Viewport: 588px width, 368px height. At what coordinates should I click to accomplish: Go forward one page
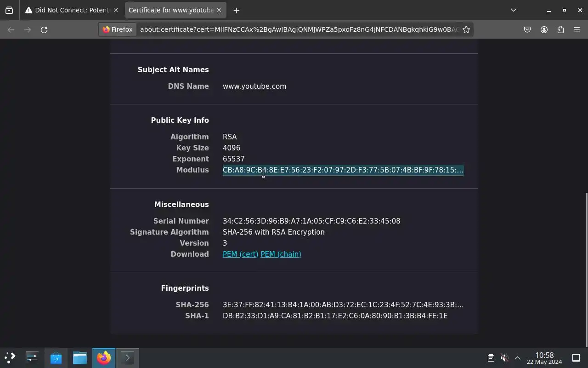(28, 29)
